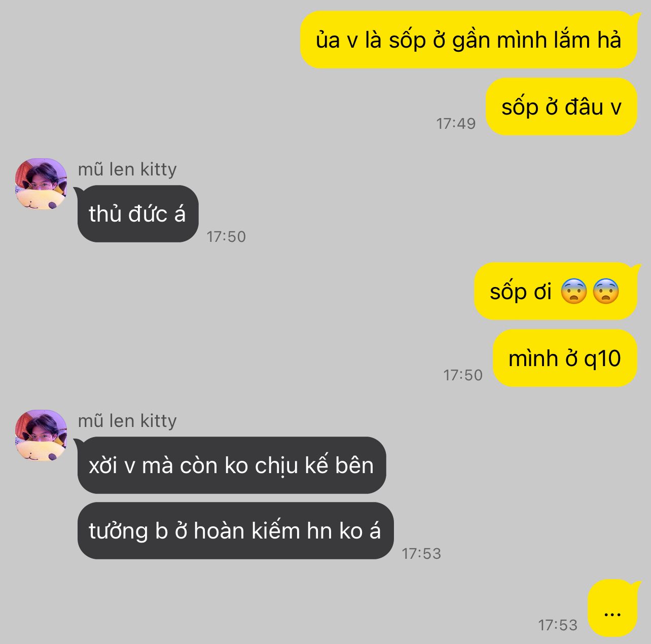Tap the 'xời v mà còn ko chịu kế bên' bubble
The width and height of the screenshot is (651, 644).
tap(232, 465)
